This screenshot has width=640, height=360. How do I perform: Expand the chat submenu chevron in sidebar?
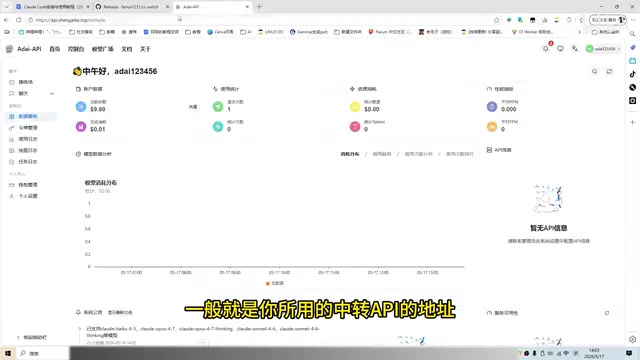point(52,93)
